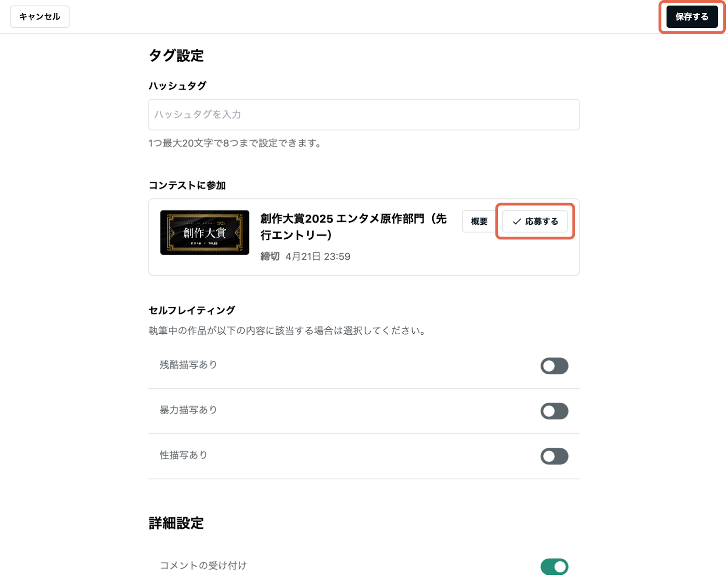Image resolution: width=728 pixels, height=588 pixels.
Task: Click the 締切 4月21日 23:59 deadline text
Action: (x=305, y=256)
